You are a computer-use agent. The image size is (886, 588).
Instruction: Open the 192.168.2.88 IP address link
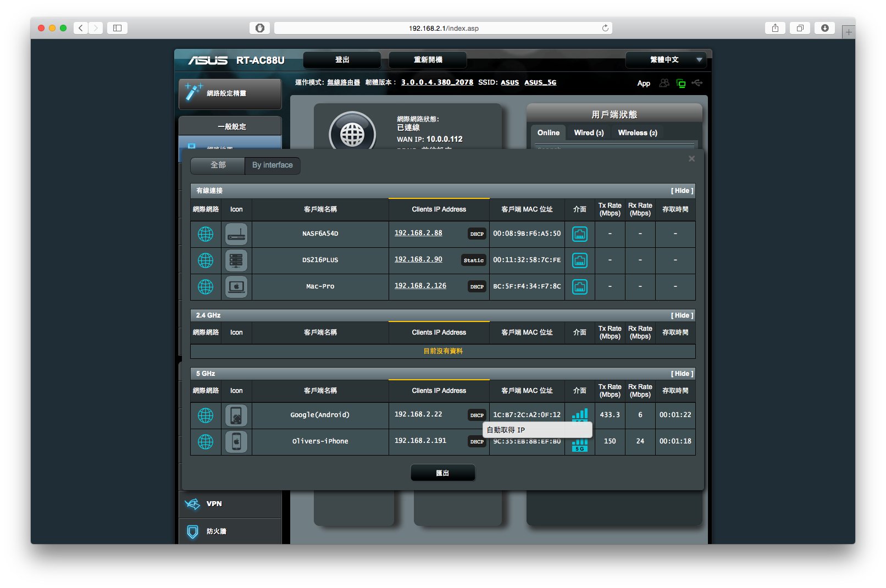(418, 233)
